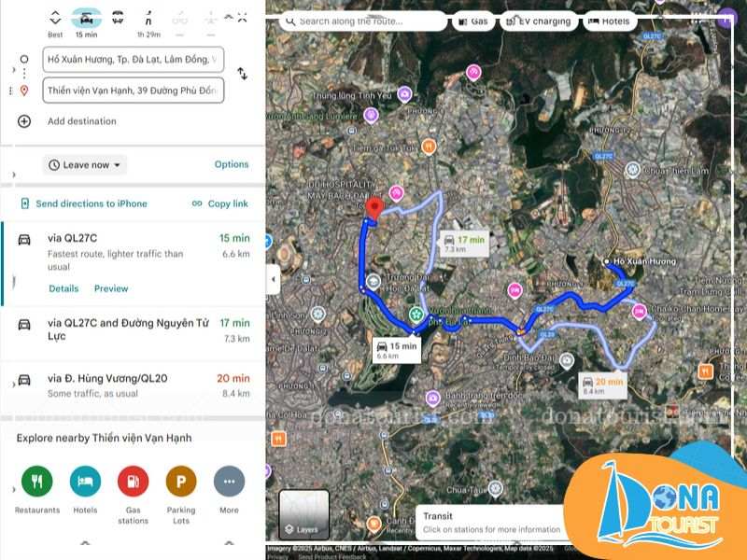747x560 pixels.
Task: Filter the route by the Hotels chip
Action: [610, 21]
